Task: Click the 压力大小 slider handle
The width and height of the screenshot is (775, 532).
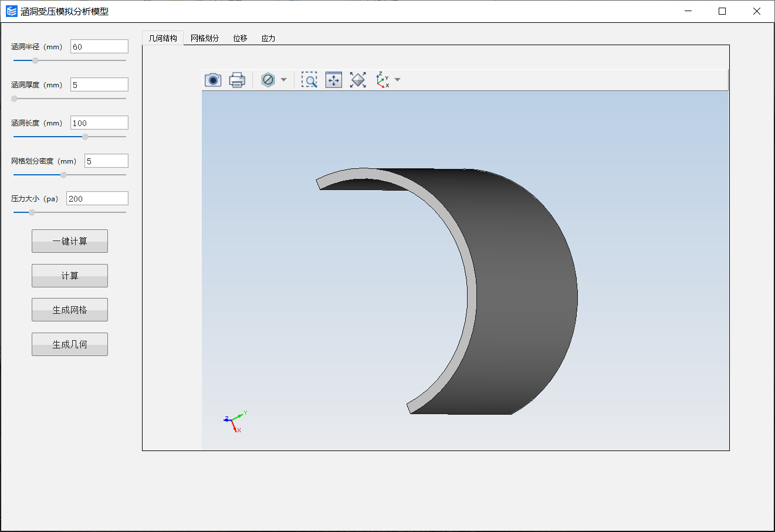Action: tap(32, 212)
